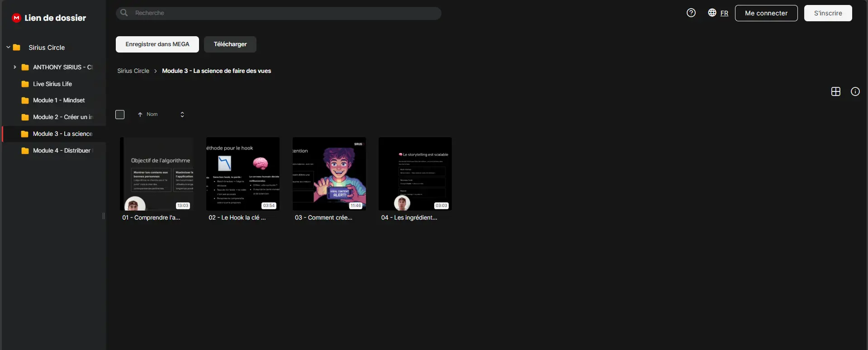Viewport: 868px width, 350px height.
Task: Open video 03 - Comment crée... thumbnail
Action: (x=329, y=174)
